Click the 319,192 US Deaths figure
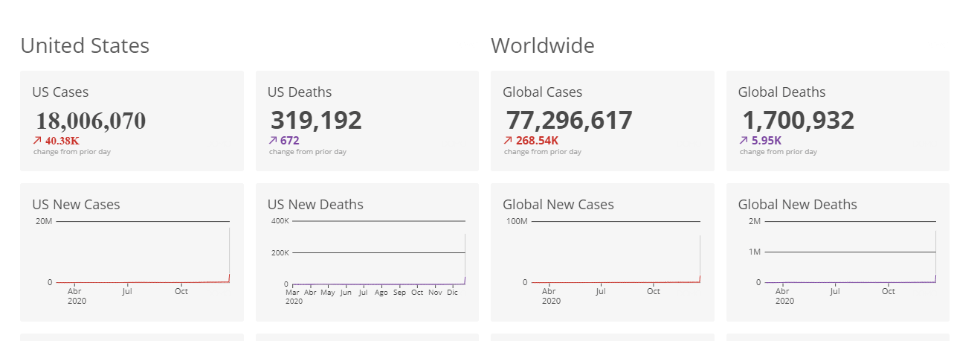 click(x=316, y=120)
